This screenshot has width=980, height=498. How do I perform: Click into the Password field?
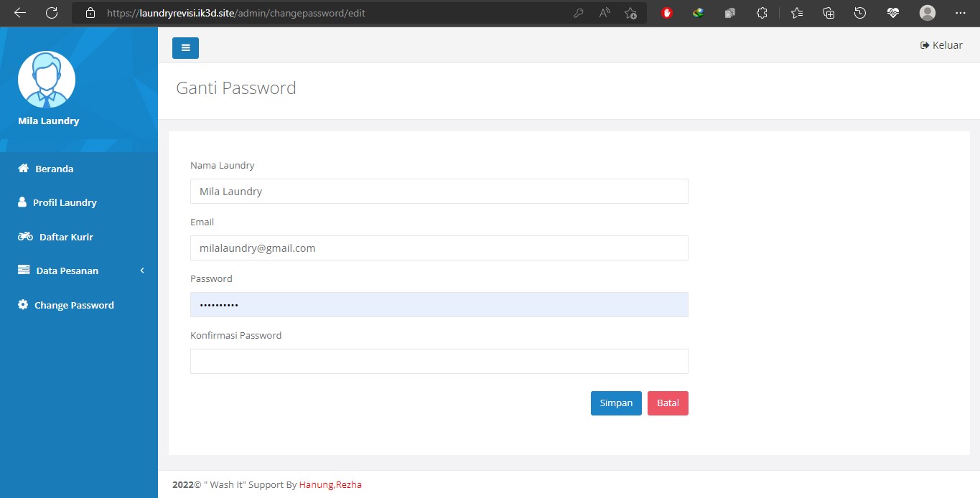[439, 305]
